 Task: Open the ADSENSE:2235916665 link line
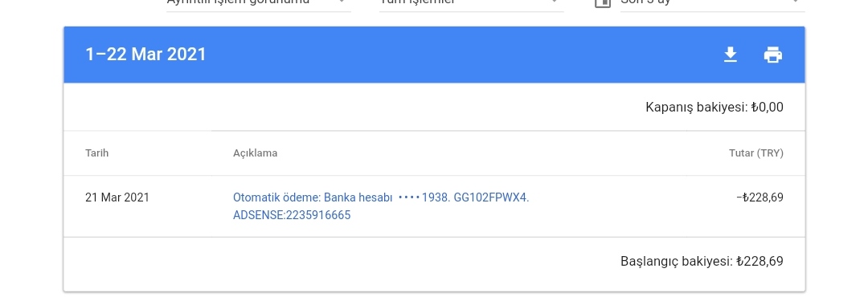tap(292, 215)
